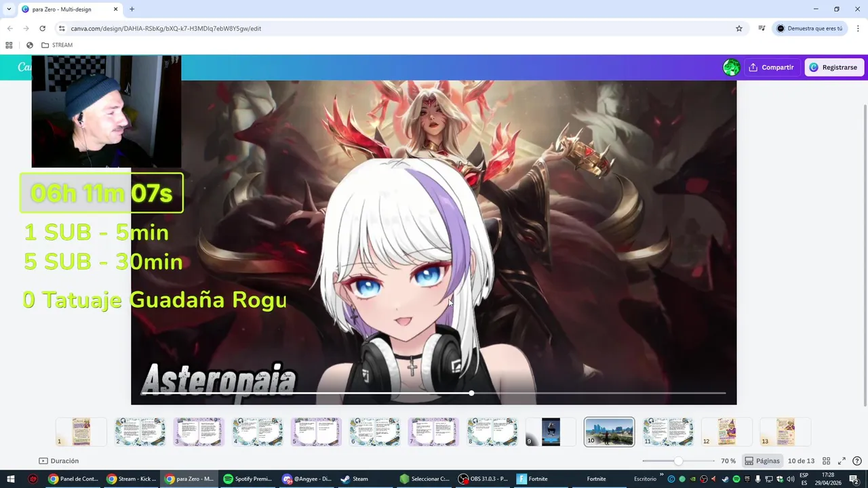Open the Windows notification center icon
The height and width of the screenshot is (488, 868).
[x=854, y=479]
